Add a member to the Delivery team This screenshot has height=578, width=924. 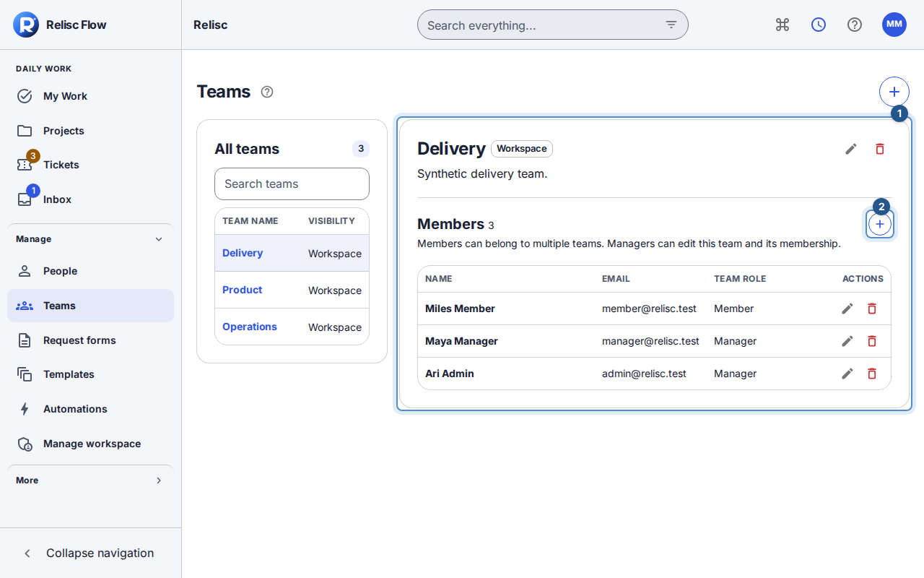(880, 225)
